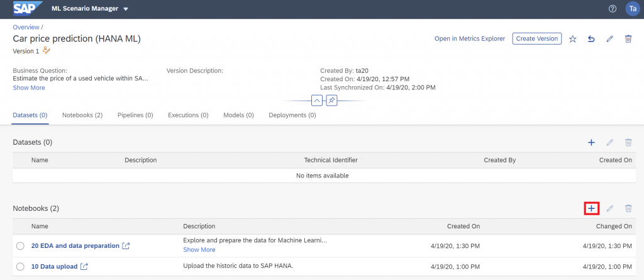644x280 pixels.
Task: Delete scenario with header trash icon
Action: (x=628, y=39)
